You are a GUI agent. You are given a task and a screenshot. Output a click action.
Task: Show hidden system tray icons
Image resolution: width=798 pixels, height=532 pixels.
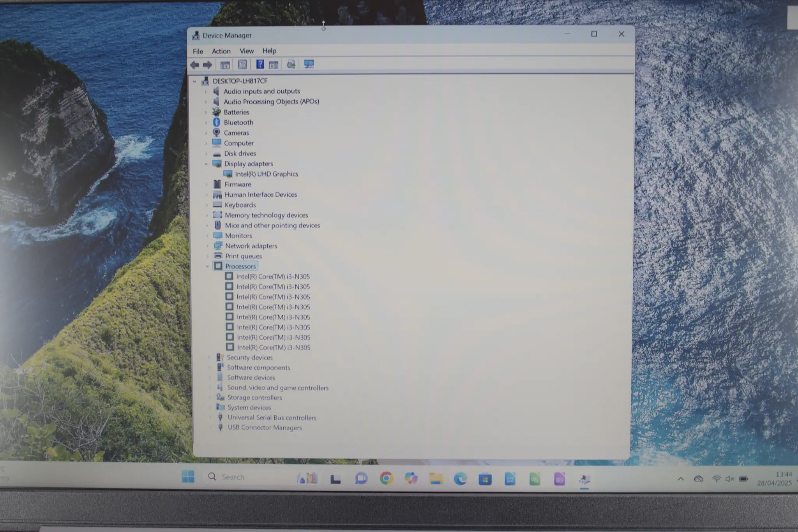[x=681, y=479]
